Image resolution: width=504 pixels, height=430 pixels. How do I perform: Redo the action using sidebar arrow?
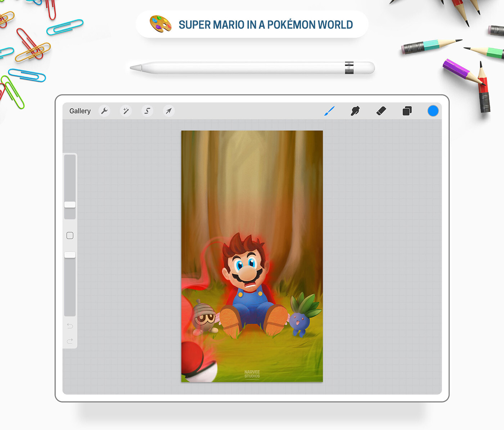[70, 341]
